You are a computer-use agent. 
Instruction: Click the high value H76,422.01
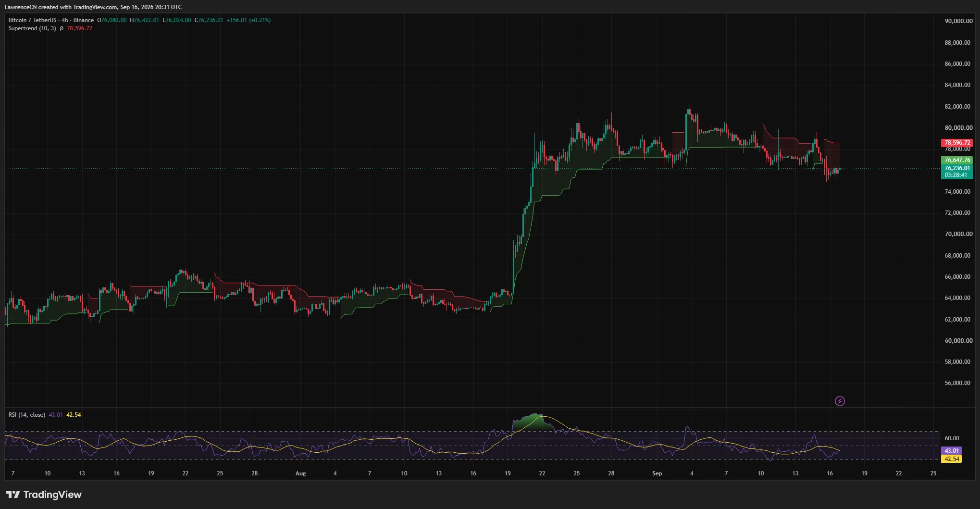pos(144,20)
